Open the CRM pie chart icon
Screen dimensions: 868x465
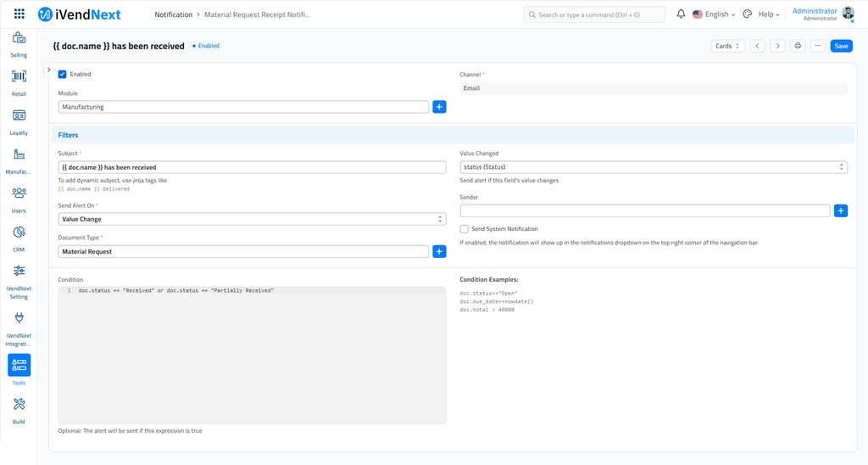[19, 232]
